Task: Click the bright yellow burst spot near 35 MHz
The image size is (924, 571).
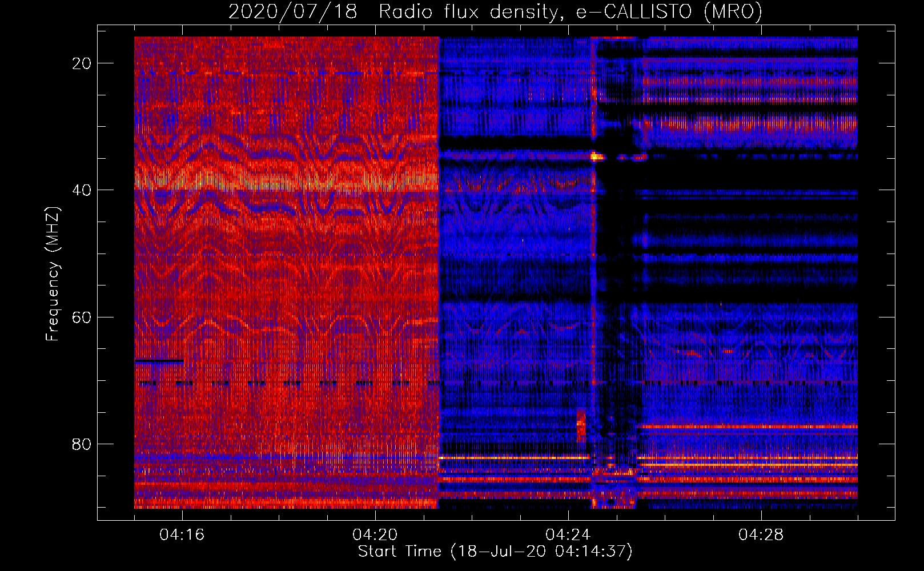Action: coord(597,156)
